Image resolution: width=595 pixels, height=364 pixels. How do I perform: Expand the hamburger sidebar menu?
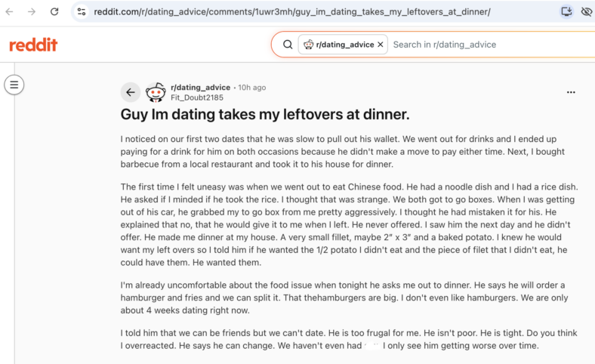14,85
